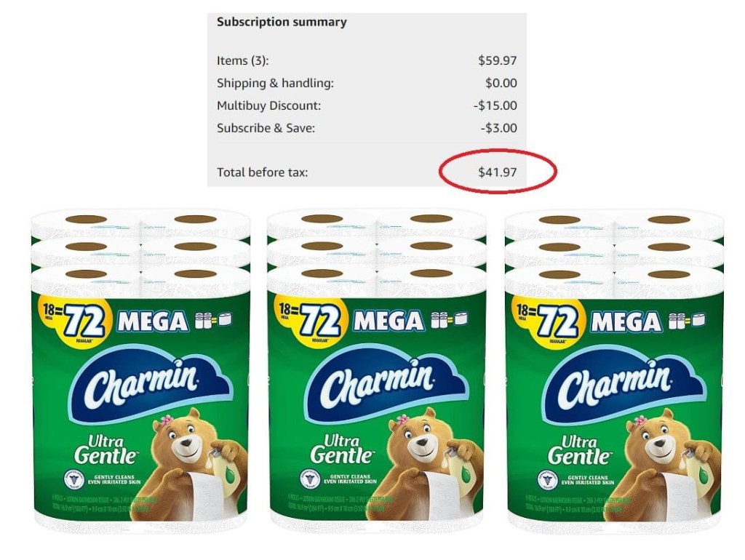Click the middle Charmin package image
The height and width of the screenshot is (560, 745).
click(377, 370)
